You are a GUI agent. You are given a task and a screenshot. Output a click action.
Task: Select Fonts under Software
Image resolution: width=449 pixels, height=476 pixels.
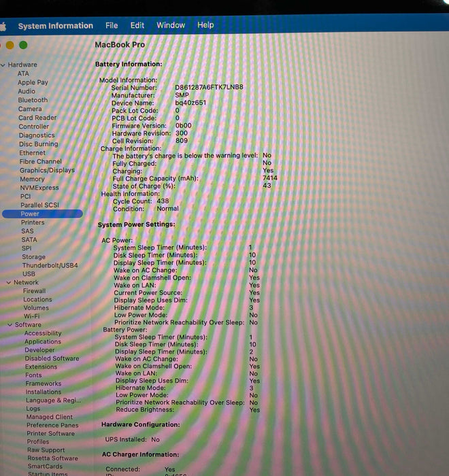pyautogui.click(x=33, y=375)
